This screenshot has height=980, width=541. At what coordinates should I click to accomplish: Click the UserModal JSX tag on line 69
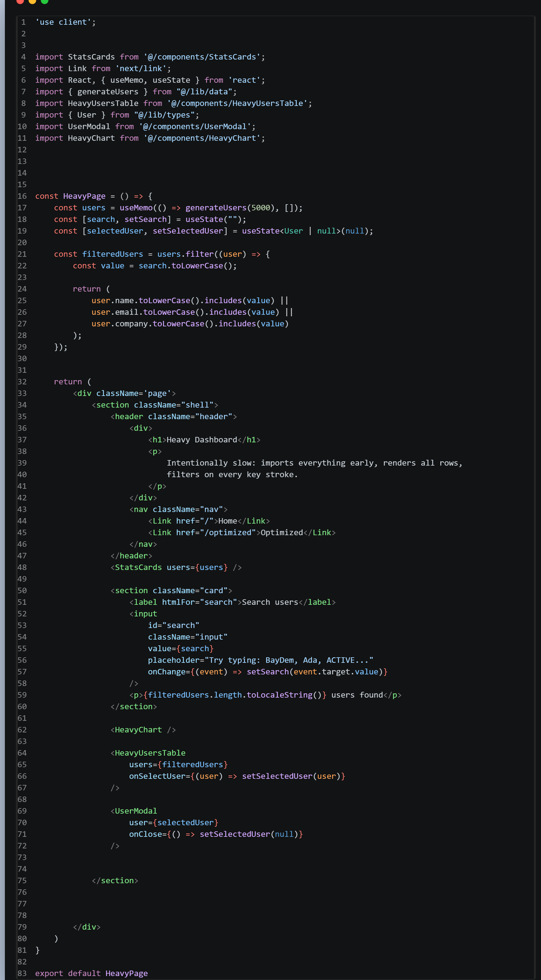coord(133,811)
